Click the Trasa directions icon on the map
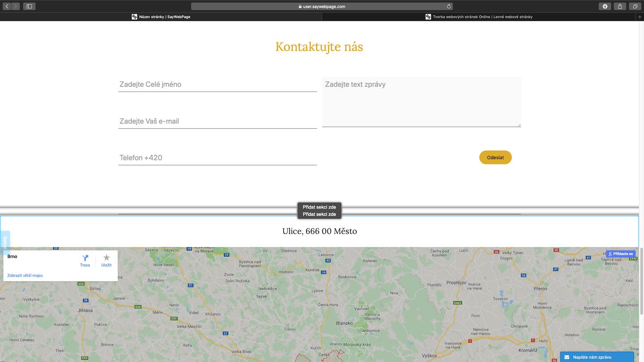The width and height of the screenshot is (644, 362). point(85,258)
